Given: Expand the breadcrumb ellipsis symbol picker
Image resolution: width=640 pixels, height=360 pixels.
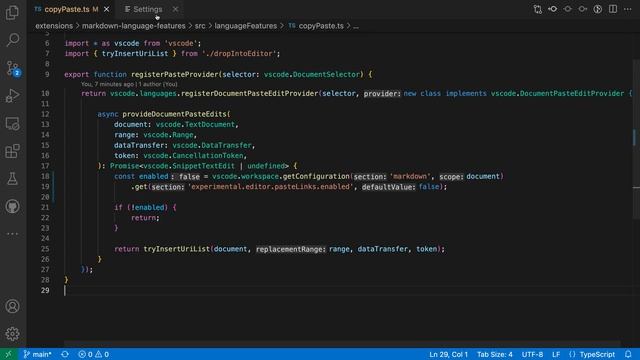Looking at the screenshot, I should [x=356, y=26].
